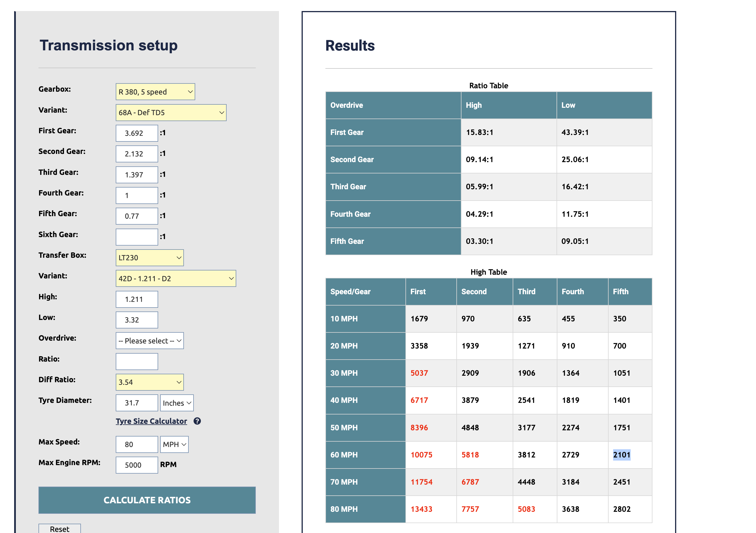
Task: Expand the 42D - 1.211 - D2 variant dropdown
Action: [176, 278]
